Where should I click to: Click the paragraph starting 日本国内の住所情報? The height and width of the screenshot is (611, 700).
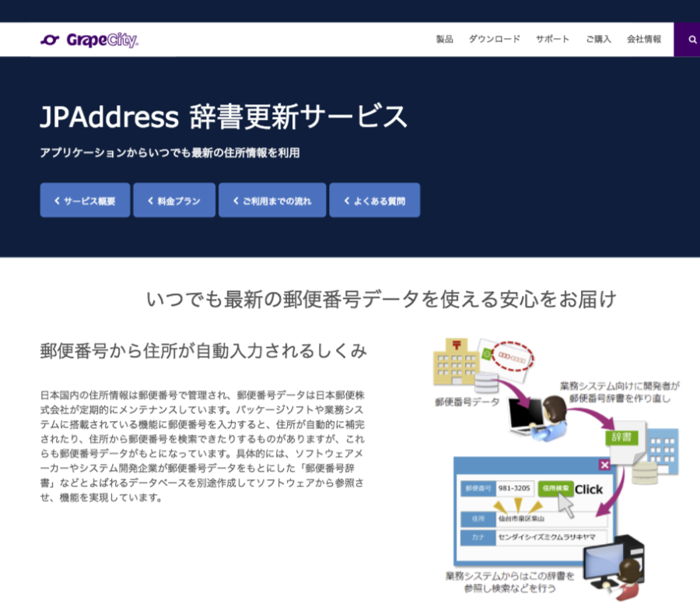click(x=202, y=446)
